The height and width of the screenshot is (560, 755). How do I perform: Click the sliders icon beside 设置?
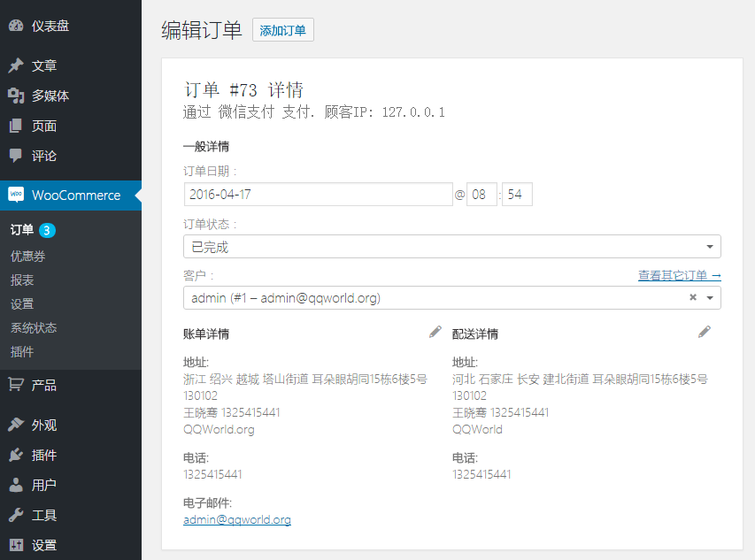coord(16,545)
